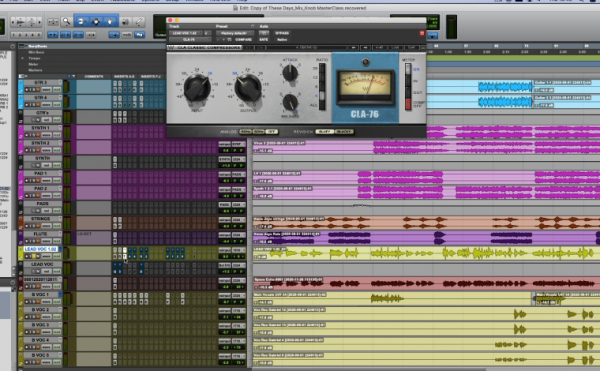Toggle Link Timeline and Edit Selection

65,35
